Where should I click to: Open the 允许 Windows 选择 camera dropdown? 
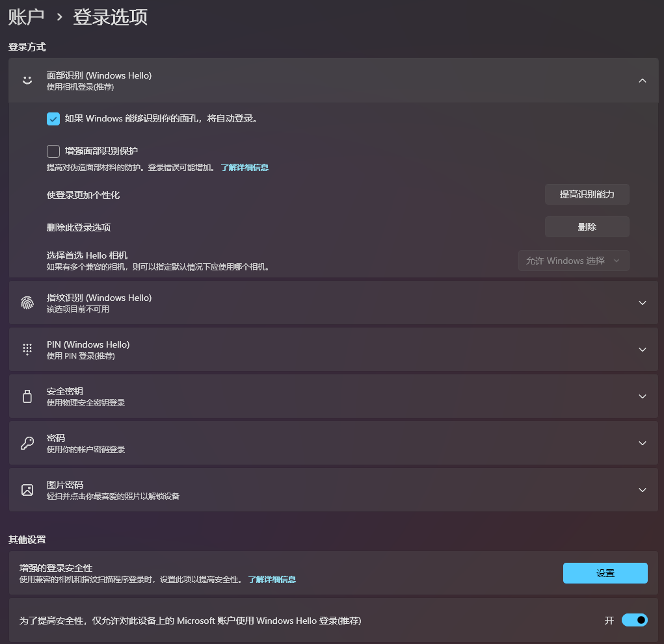coord(574,261)
